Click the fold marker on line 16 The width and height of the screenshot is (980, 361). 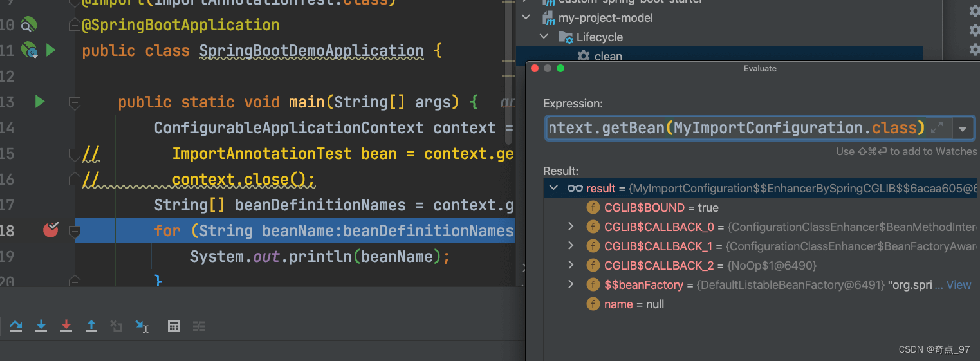tap(75, 180)
